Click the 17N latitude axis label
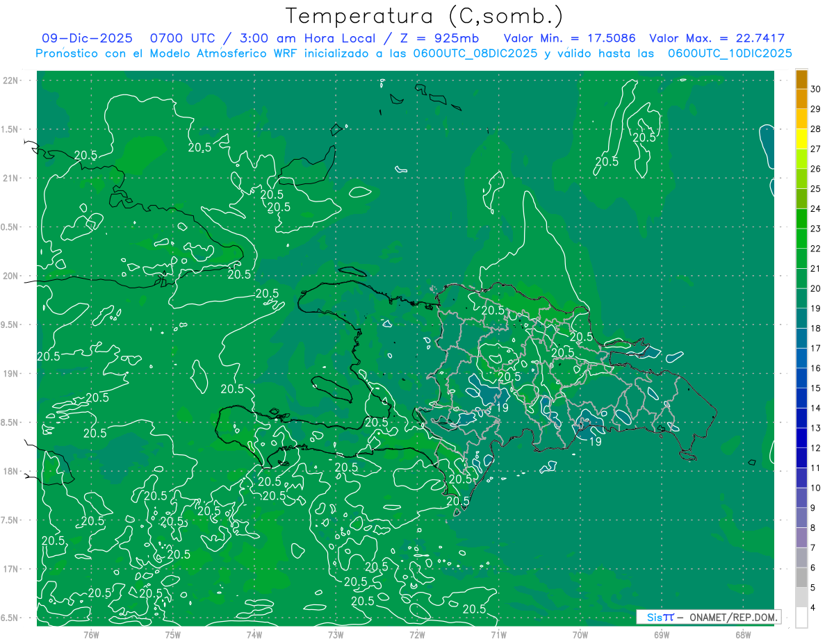Image resolution: width=834 pixels, height=644 pixels. pos(11,569)
